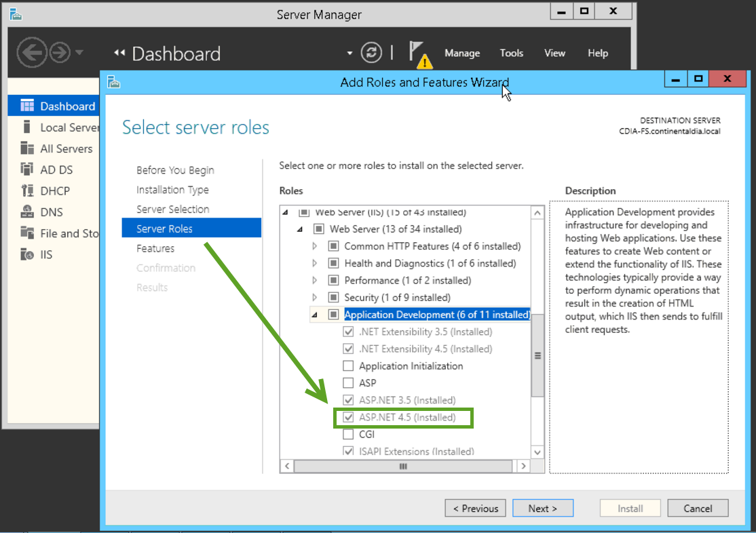The height and width of the screenshot is (533, 756).
Task: Expand the Security node
Action: (315, 297)
